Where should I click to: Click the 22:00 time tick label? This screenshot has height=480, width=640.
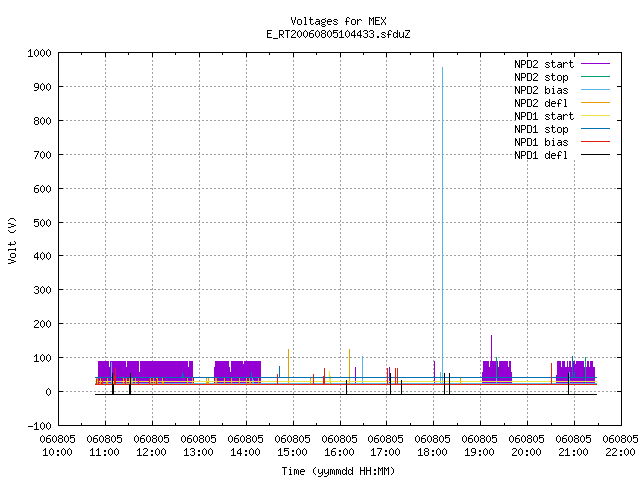(x=620, y=452)
